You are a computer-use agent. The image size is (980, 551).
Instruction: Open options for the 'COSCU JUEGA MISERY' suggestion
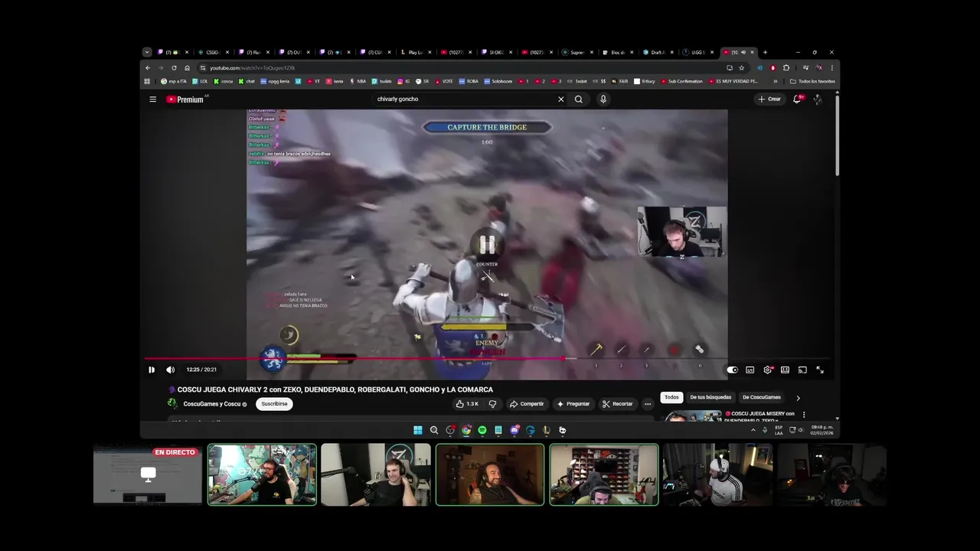[x=803, y=414]
